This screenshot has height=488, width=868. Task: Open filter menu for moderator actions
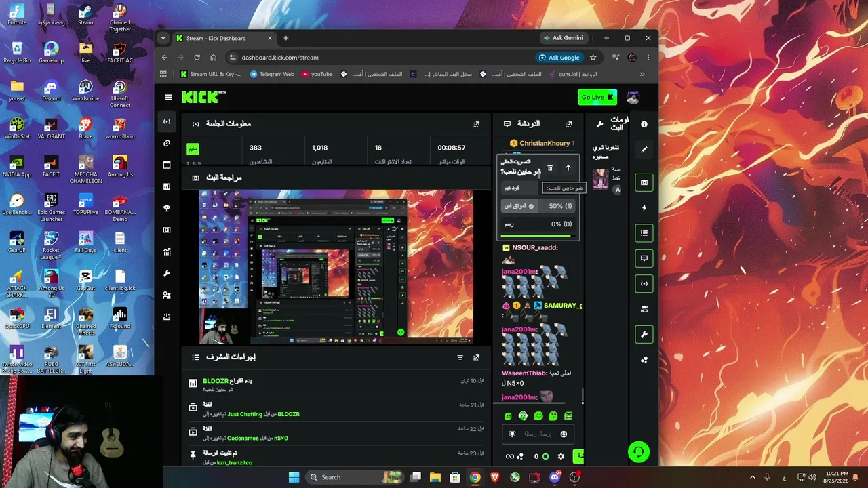click(460, 357)
